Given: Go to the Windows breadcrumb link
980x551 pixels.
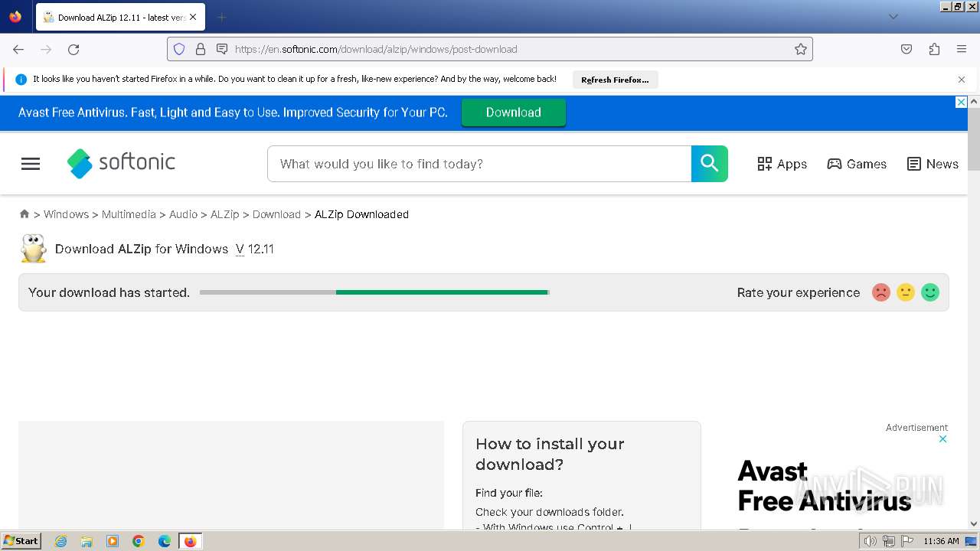Looking at the screenshot, I should (x=66, y=214).
